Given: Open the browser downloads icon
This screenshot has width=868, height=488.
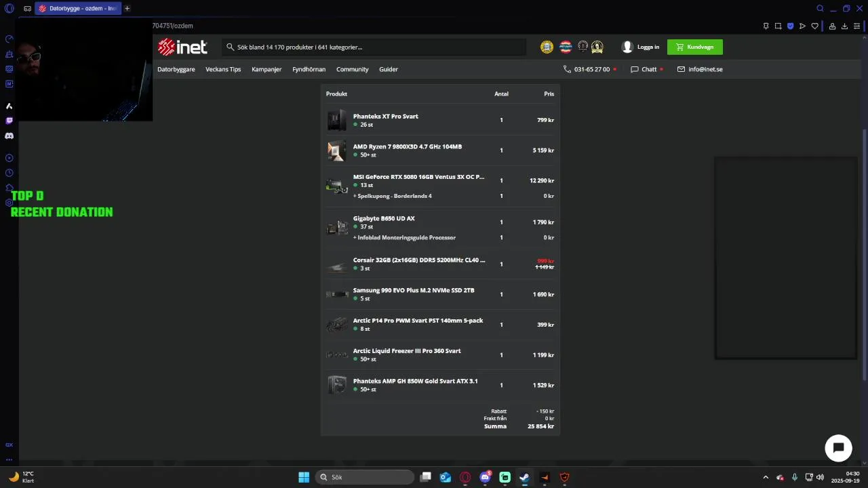Looking at the screenshot, I should 844,26.
